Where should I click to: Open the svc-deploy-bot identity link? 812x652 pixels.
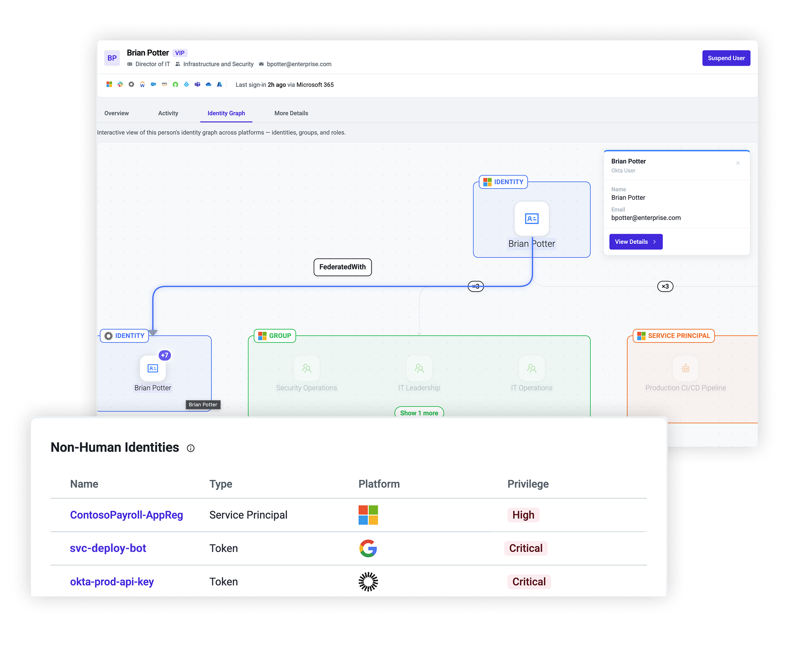click(108, 548)
